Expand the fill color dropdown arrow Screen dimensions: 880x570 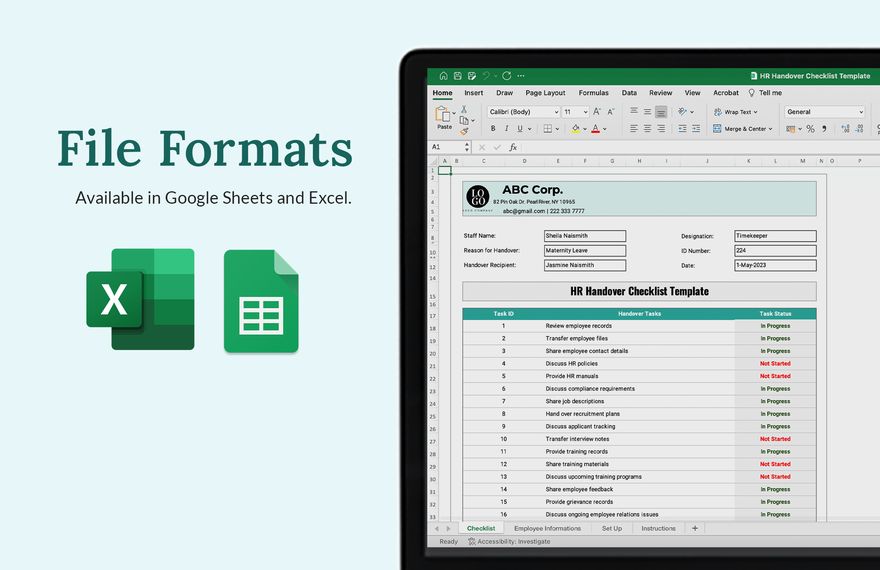coord(585,129)
